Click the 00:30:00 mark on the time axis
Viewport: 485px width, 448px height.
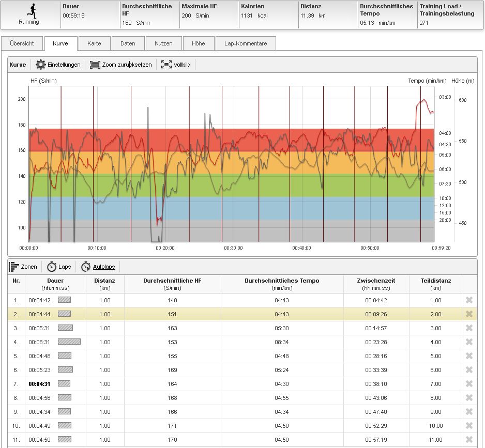(x=233, y=248)
